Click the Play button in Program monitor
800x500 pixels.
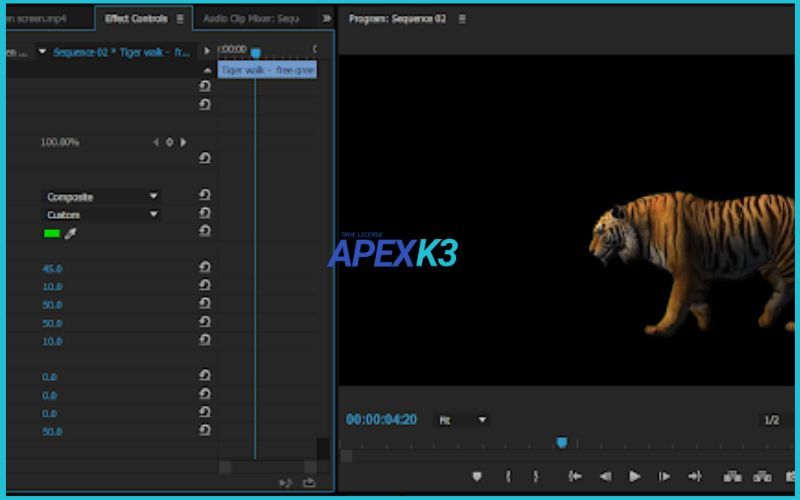pyautogui.click(x=634, y=477)
